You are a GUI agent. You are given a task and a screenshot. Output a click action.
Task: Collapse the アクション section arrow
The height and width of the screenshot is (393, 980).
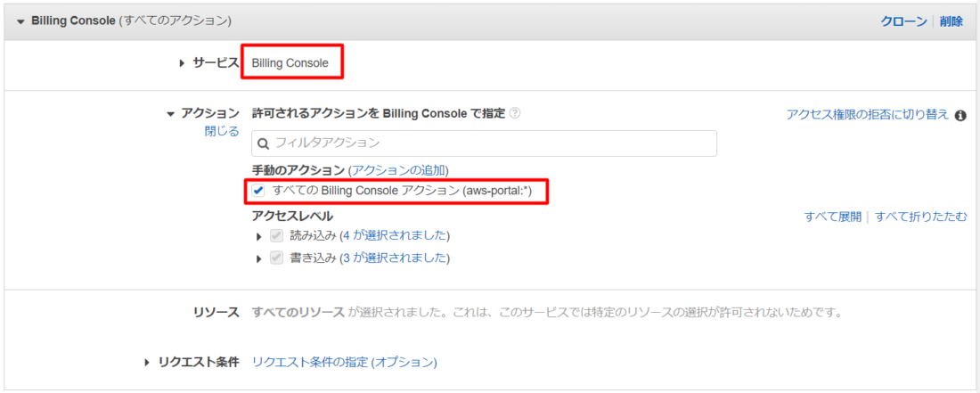point(171,114)
